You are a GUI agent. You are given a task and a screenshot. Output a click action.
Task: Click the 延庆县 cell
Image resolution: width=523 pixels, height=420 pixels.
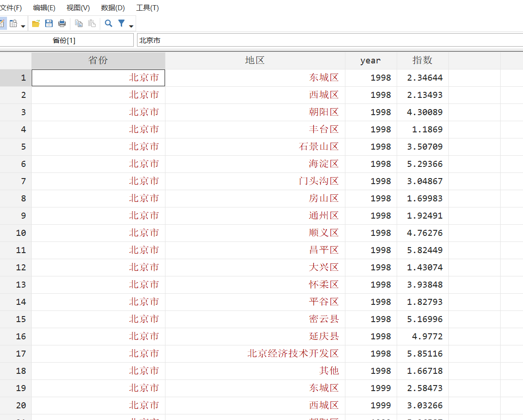[255, 336]
